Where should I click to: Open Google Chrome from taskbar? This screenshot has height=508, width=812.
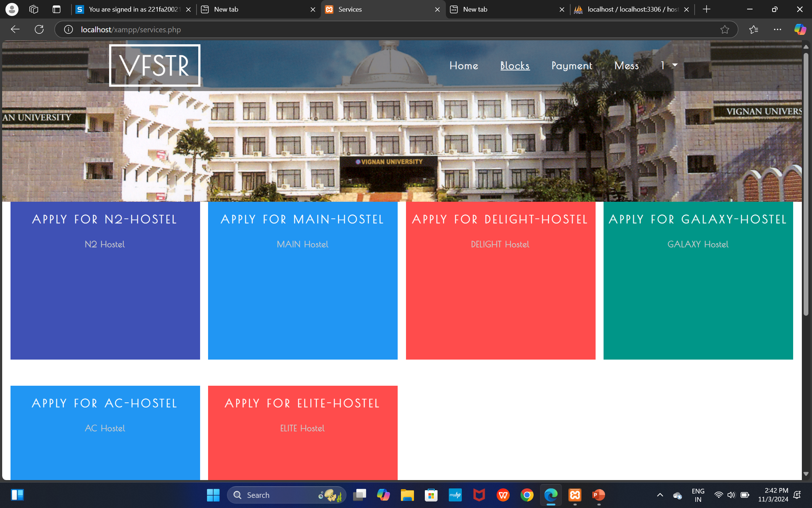pos(527,495)
